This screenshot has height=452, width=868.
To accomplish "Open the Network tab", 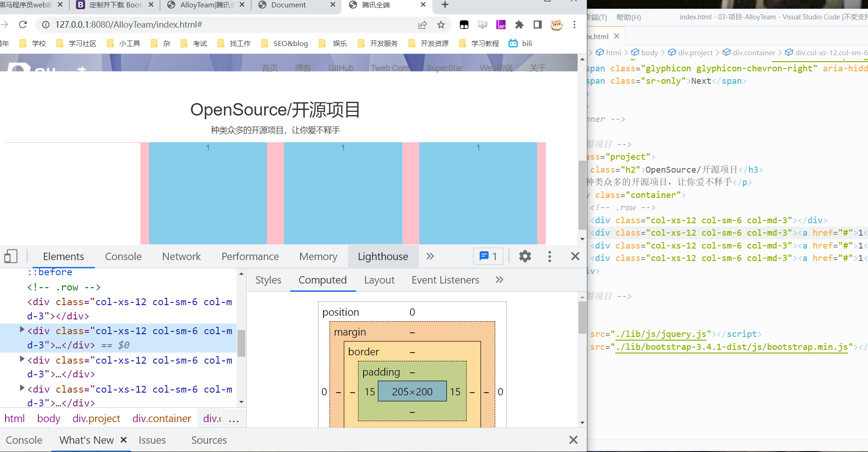I will pyautogui.click(x=181, y=256).
